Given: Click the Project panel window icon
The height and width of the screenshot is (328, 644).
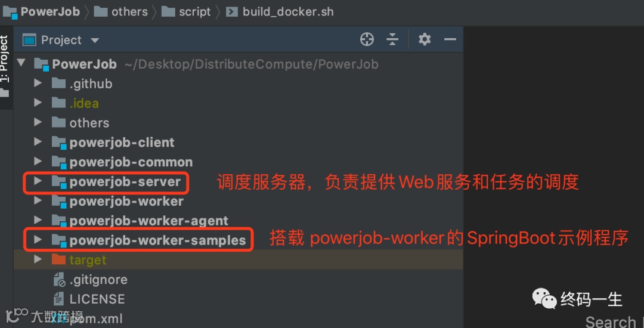Looking at the screenshot, I should pos(30,40).
